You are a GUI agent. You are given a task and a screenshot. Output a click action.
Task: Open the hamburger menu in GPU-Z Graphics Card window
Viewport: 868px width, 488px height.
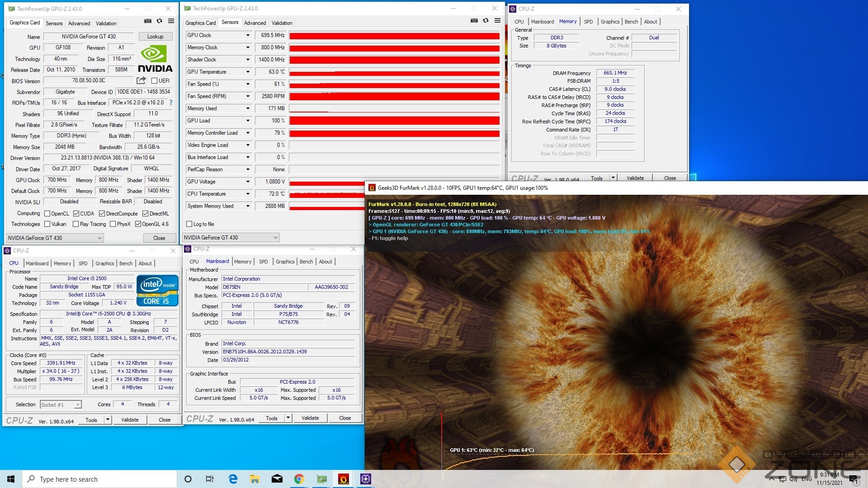[x=171, y=21]
